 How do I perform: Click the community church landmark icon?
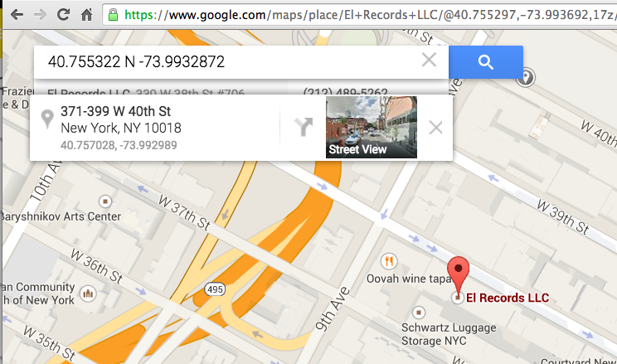(88, 294)
